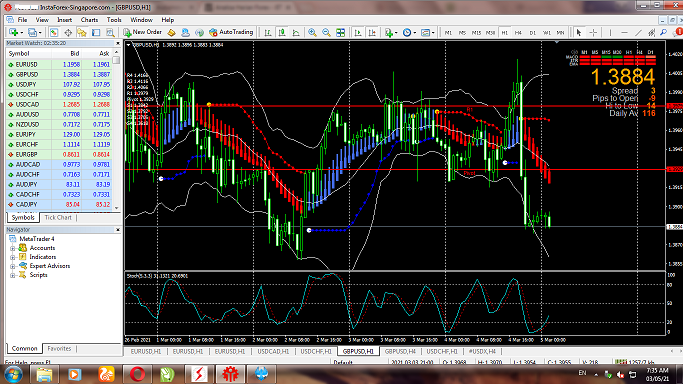This screenshot has width=683, height=384.
Task: Open the USDCAD,H1 chart tab
Action: (273, 351)
